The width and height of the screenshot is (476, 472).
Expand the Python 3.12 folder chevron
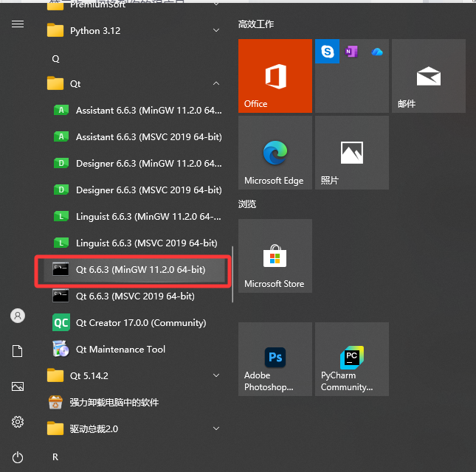point(216,30)
